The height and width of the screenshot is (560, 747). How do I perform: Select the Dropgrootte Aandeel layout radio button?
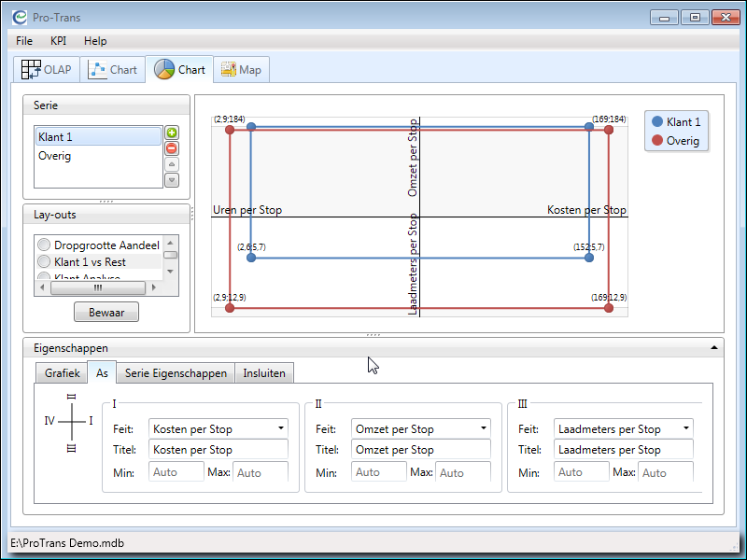(x=44, y=245)
